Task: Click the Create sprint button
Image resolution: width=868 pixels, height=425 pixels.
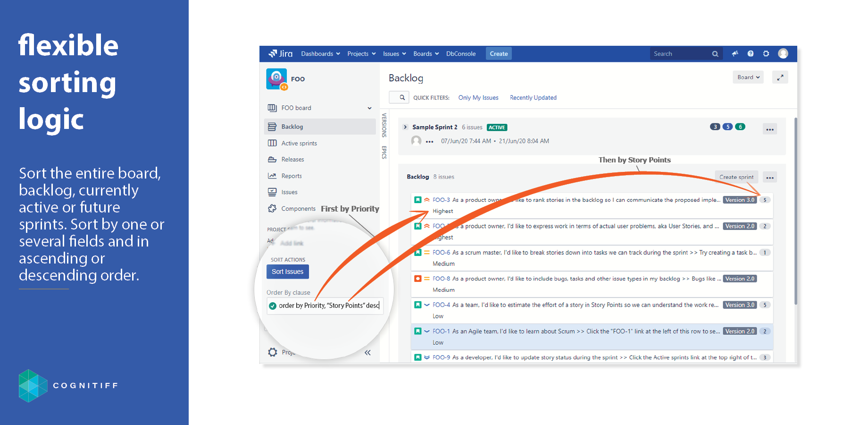Action: (736, 177)
